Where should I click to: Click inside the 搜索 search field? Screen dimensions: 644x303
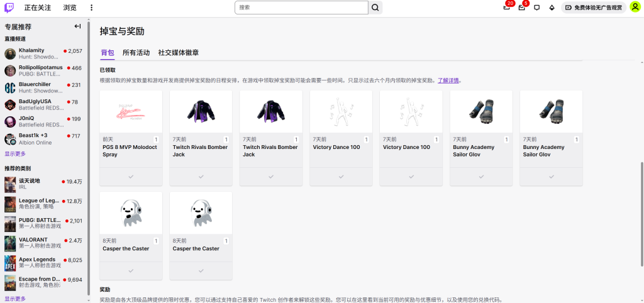click(x=301, y=8)
